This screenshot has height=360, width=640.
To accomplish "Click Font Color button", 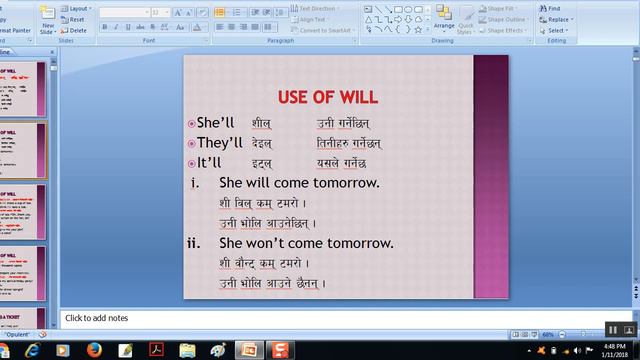I will point(198,27).
